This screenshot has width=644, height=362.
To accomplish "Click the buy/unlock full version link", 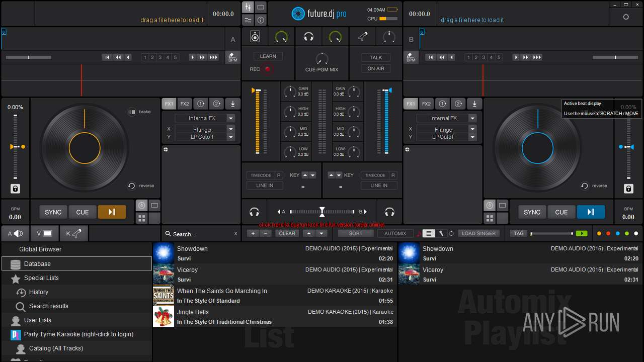I will [322, 225].
